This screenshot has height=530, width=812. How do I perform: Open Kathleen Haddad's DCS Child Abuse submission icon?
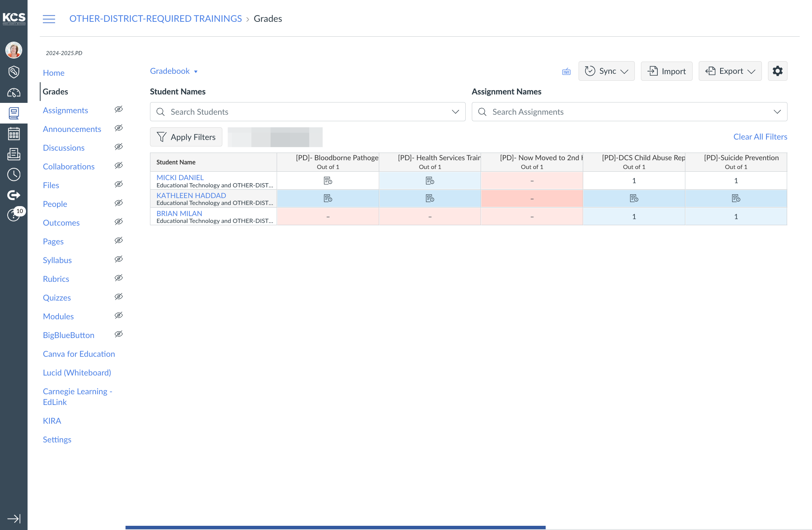(x=634, y=198)
